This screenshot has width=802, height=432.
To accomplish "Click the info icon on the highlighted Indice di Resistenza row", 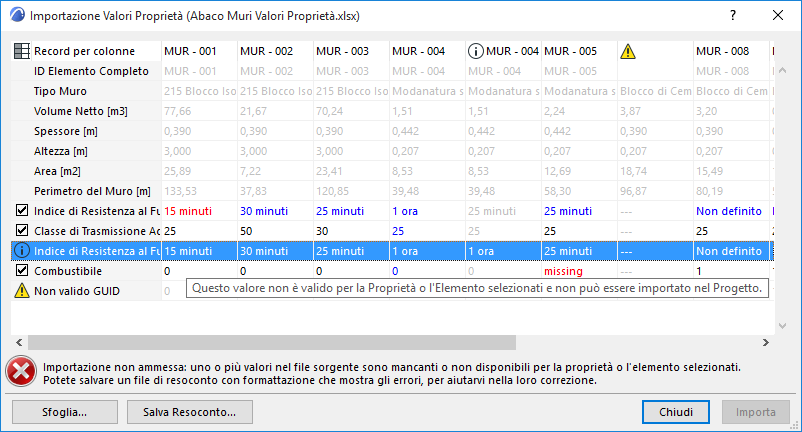I will tap(21, 251).
